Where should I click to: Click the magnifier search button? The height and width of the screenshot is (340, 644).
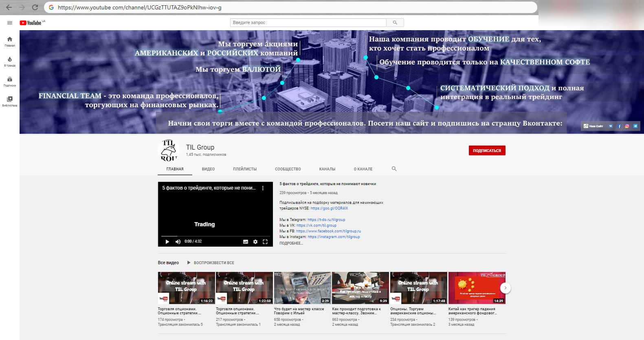[x=395, y=23]
